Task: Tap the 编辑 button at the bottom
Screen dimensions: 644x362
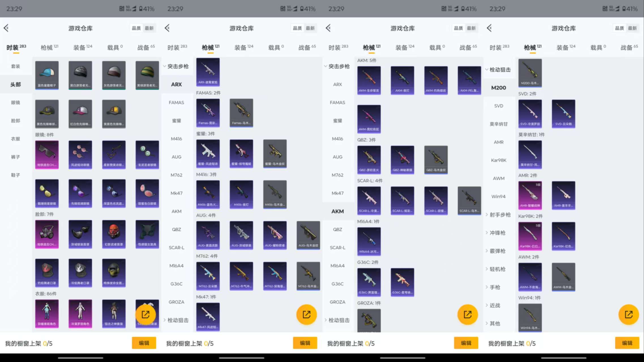Action: [144, 343]
